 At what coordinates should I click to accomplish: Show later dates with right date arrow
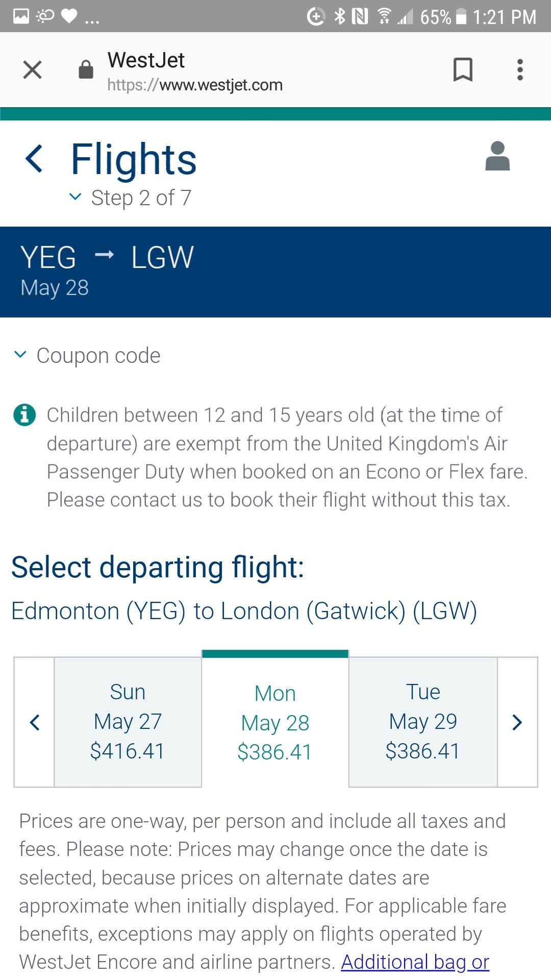(x=517, y=722)
